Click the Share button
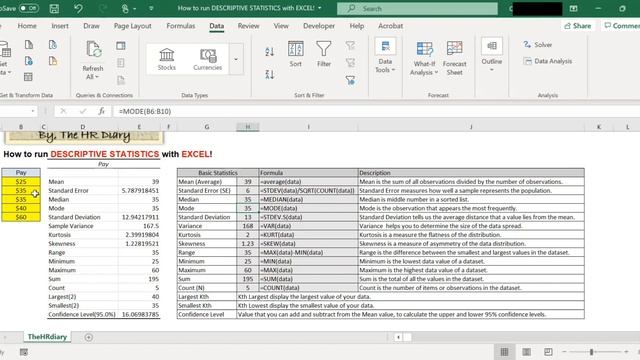This screenshot has width=640, height=360. (578, 26)
